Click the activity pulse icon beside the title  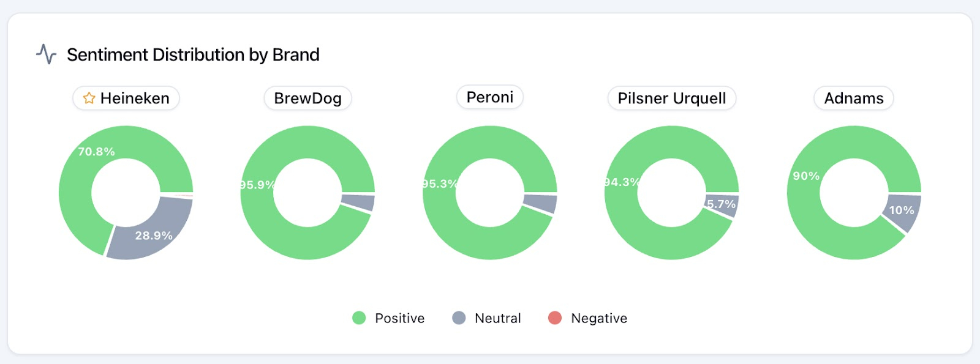click(46, 54)
